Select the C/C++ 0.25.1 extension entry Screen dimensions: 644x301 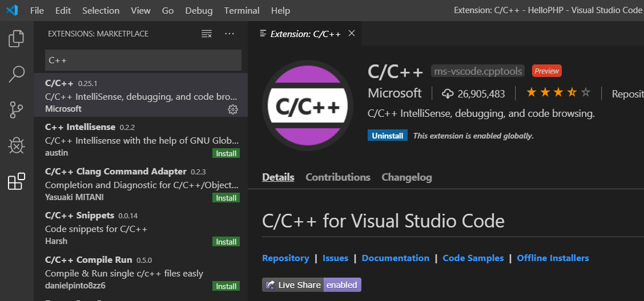[140, 95]
